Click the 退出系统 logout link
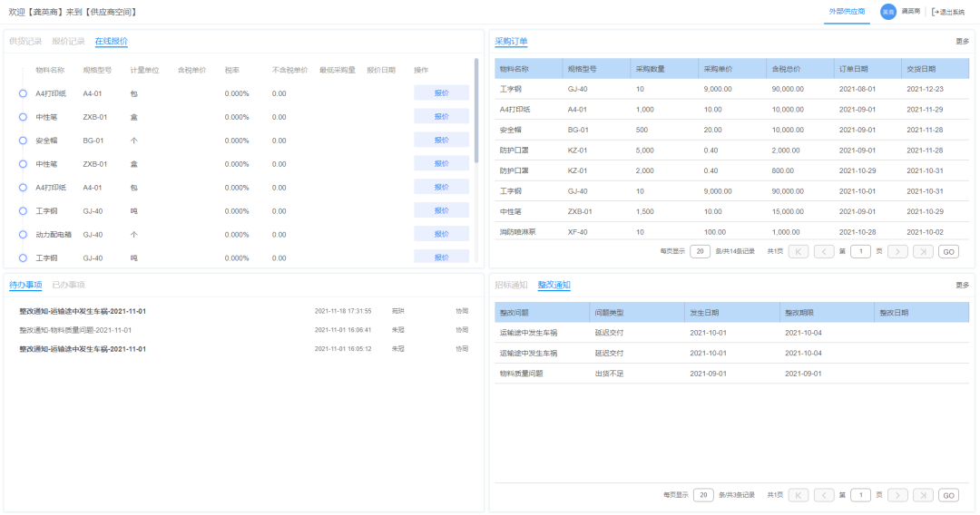980x515 pixels. (x=948, y=12)
